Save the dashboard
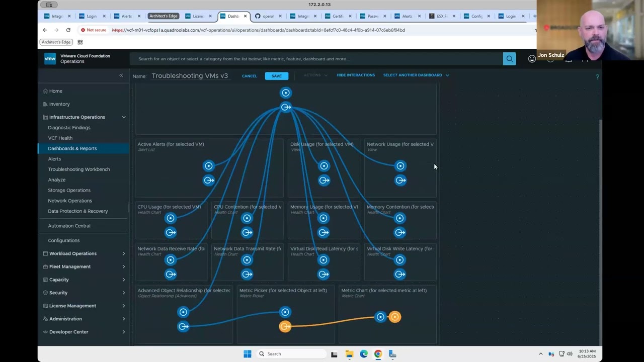 277,76
